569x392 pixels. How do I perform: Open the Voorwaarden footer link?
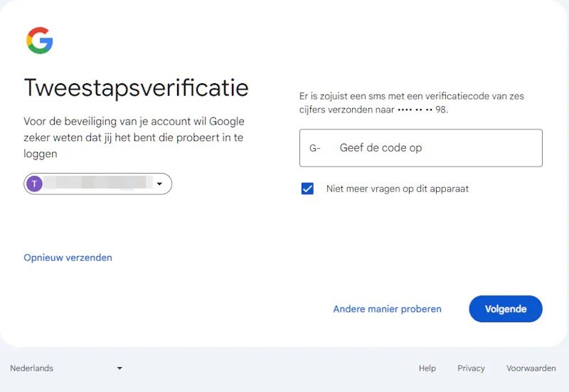pyautogui.click(x=531, y=368)
